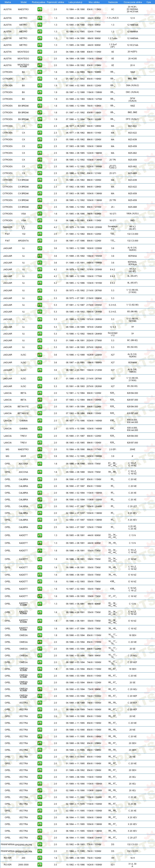
Task: Click the Marka column header
Action: point(7,2)
